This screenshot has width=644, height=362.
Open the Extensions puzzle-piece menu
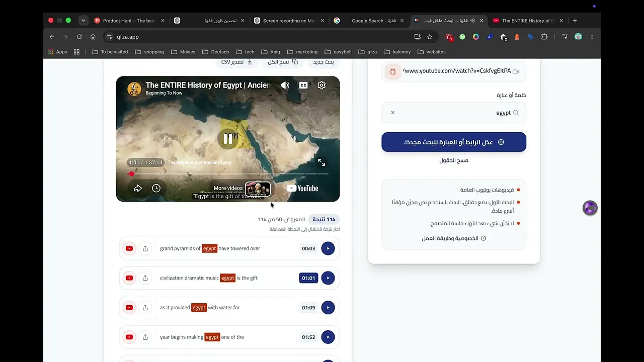click(x=544, y=37)
